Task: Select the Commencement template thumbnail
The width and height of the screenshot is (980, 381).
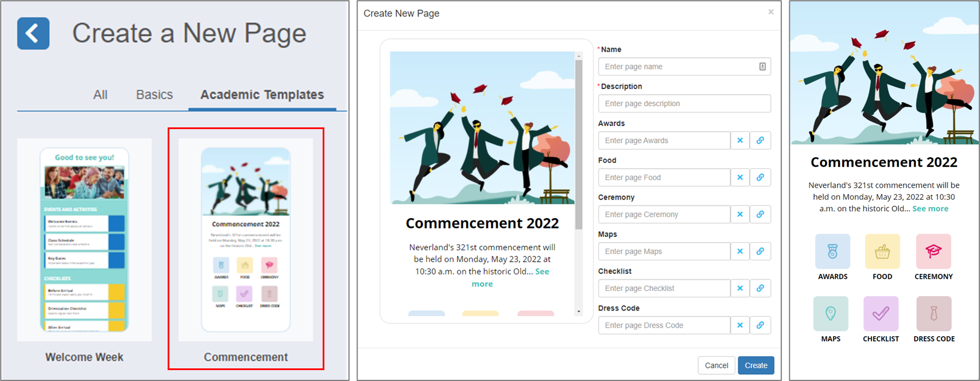Action: tap(246, 240)
